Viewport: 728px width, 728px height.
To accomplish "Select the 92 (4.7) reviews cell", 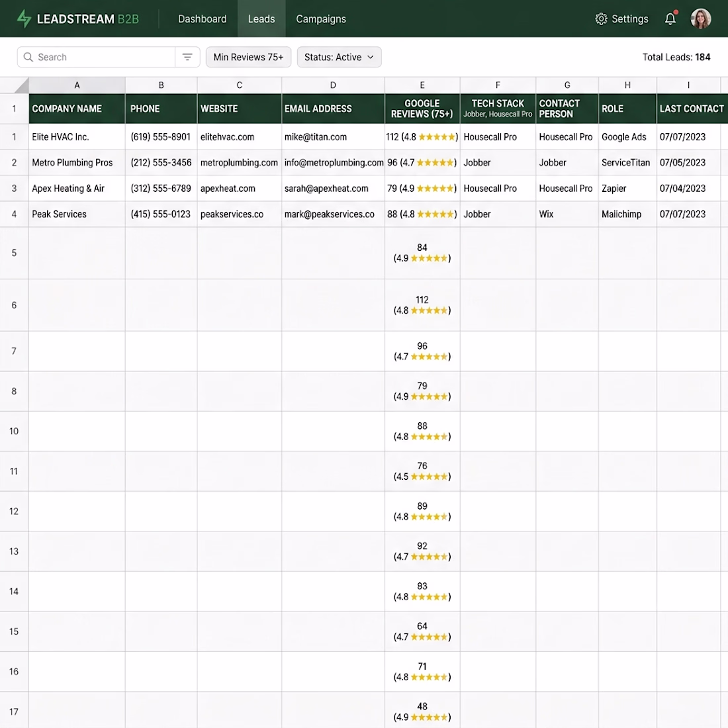I will (x=422, y=551).
